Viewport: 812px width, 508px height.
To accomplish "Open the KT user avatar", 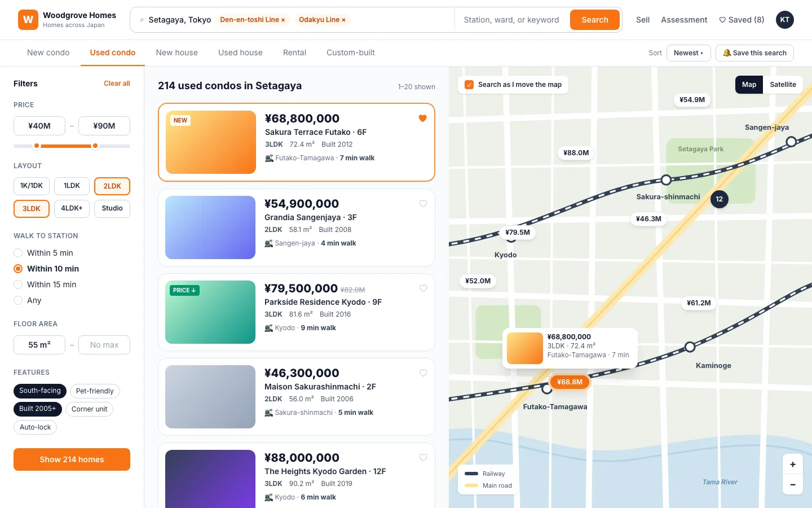I will pyautogui.click(x=784, y=20).
